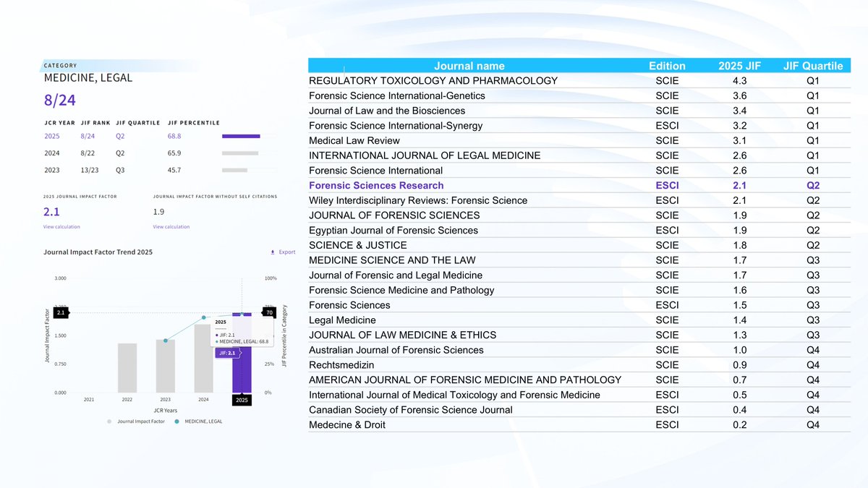Click the Export download icon above the chart
The height and width of the screenshot is (488, 868).
(x=273, y=252)
